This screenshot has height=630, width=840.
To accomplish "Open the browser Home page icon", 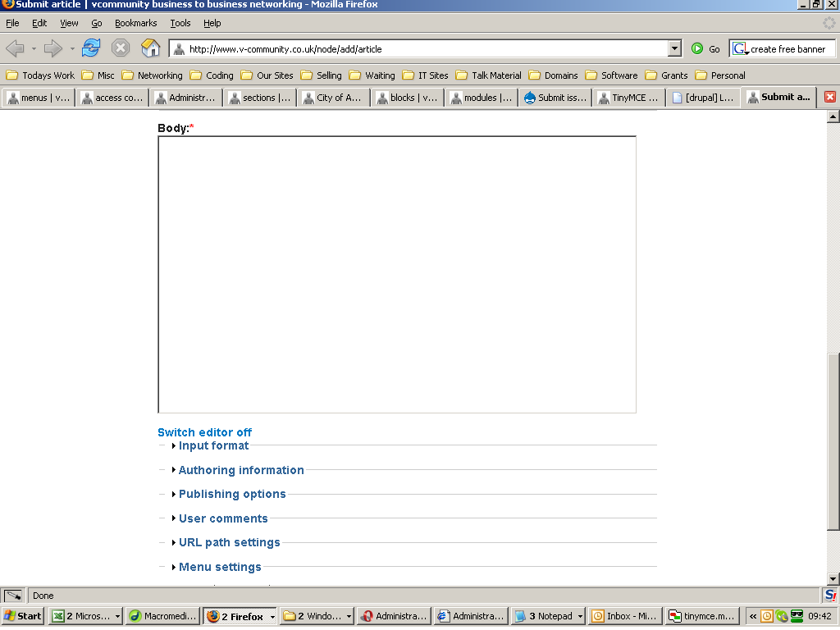I will [150, 48].
